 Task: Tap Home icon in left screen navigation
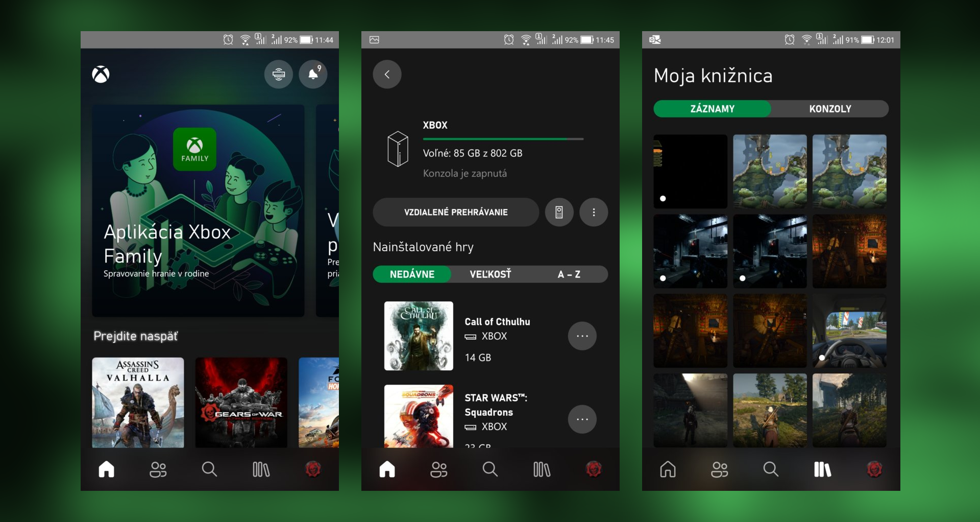click(107, 469)
